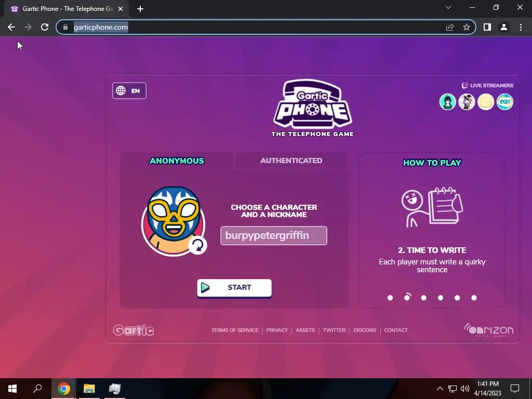Click the character randomize arrow icon

pyautogui.click(x=197, y=245)
